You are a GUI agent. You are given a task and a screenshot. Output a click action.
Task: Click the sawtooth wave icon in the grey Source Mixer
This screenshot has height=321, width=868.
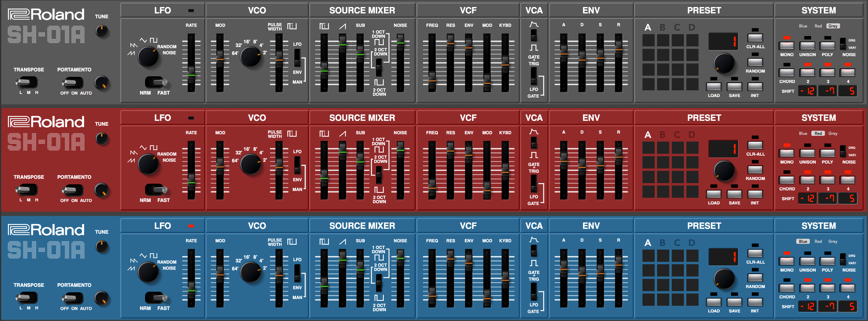click(x=342, y=26)
